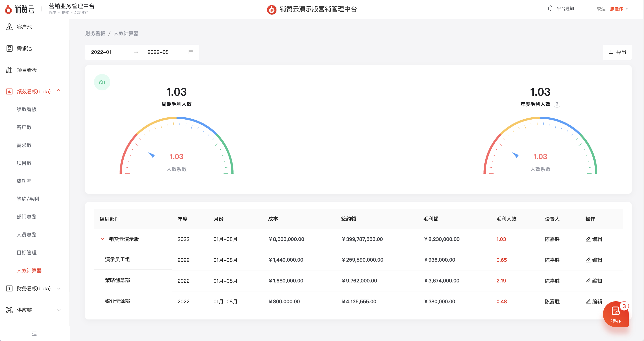Screen dimensions: 644x341
Task: Click edit pencil icon for 销赞云演示版 row
Action: click(x=588, y=239)
